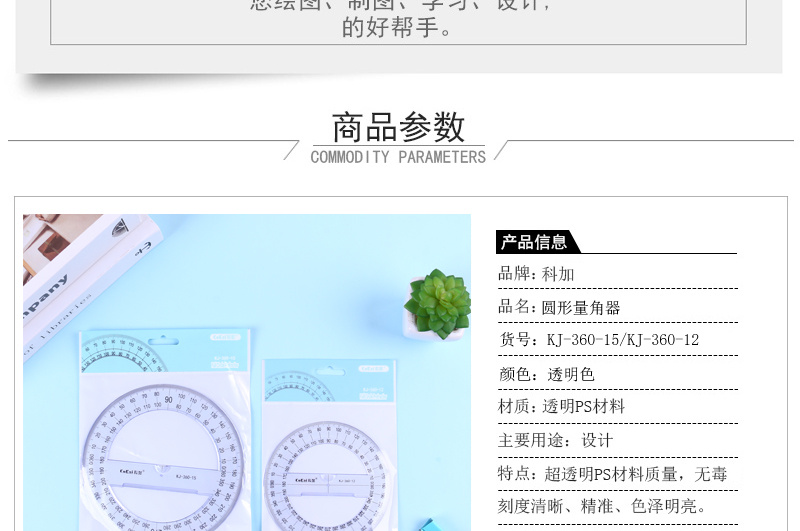Click the 商品参数 section heading
800x531 pixels.
[398, 127]
